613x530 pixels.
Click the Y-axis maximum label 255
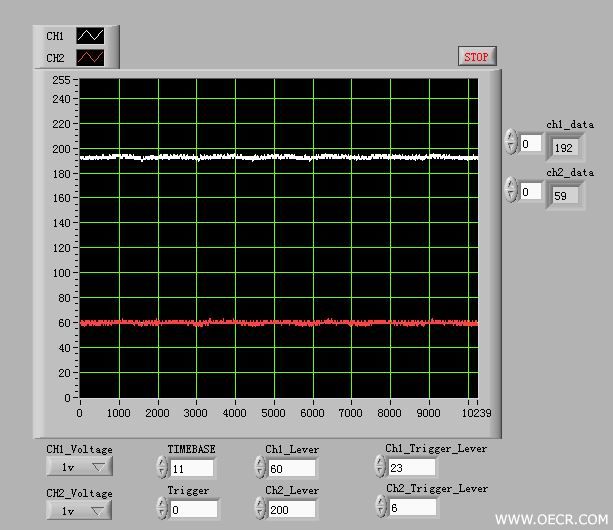pos(61,80)
